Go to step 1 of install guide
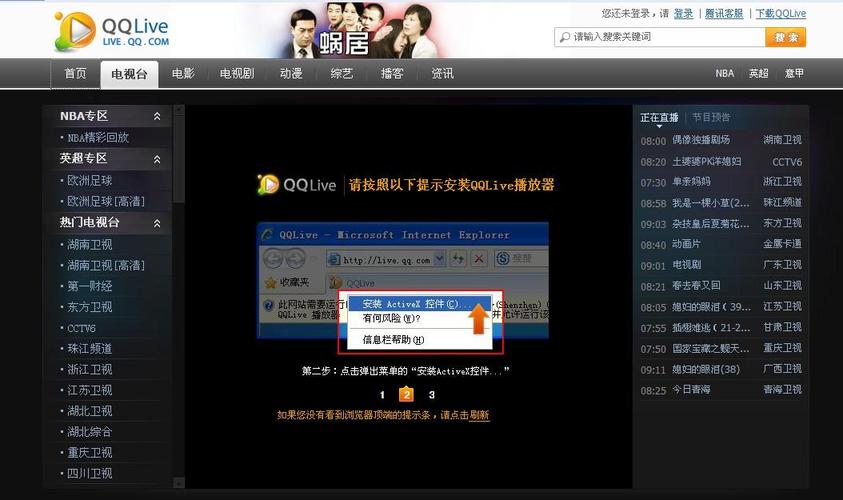Viewport: 843px width, 500px height. point(382,395)
